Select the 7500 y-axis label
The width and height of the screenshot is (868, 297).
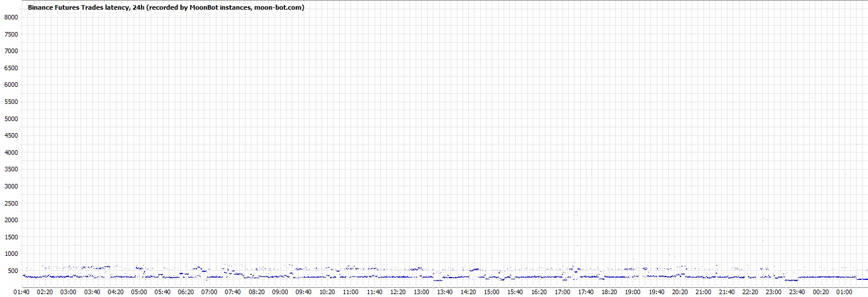point(11,34)
